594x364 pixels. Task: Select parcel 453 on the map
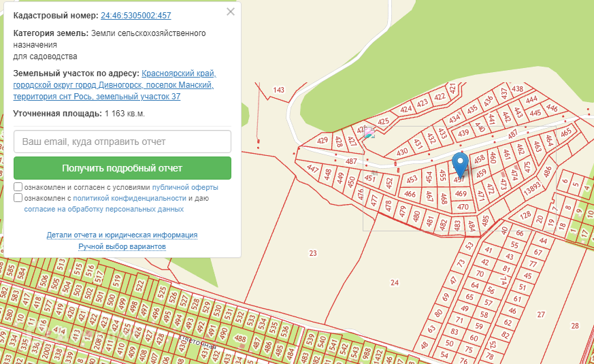click(x=412, y=179)
